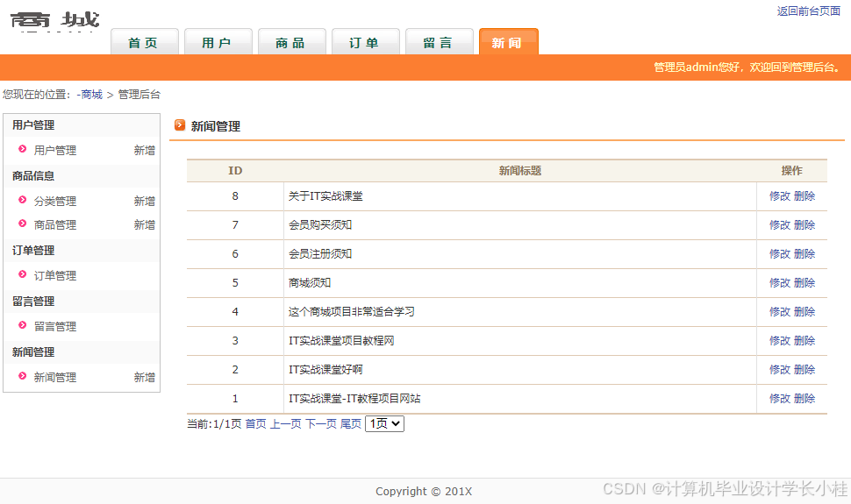The height and width of the screenshot is (504, 851).
Task: Click the red bullet icon beside 用户管理 link
Action: (x=22, y=149)
